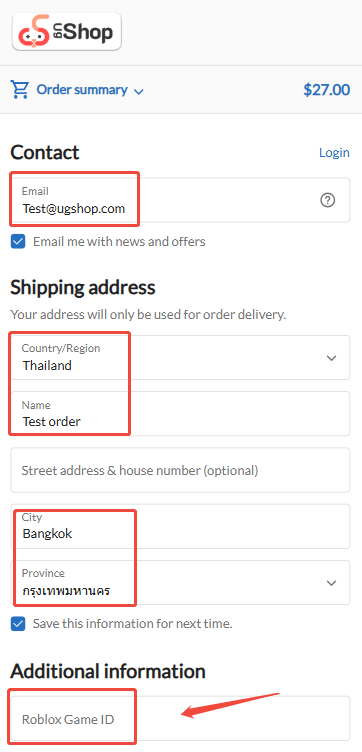Click the UG Shop logo
Viewport: 362px width, 752px height.
[x=67, y=32]
